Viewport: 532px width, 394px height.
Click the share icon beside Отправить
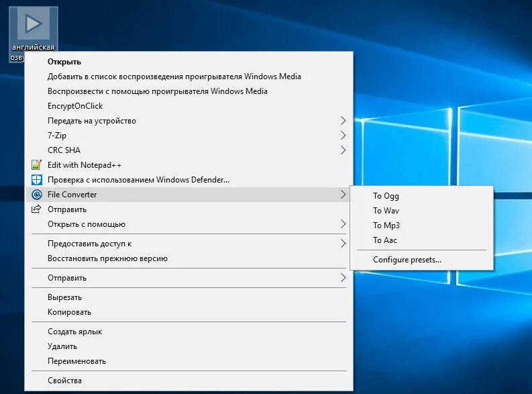[36, 209]
